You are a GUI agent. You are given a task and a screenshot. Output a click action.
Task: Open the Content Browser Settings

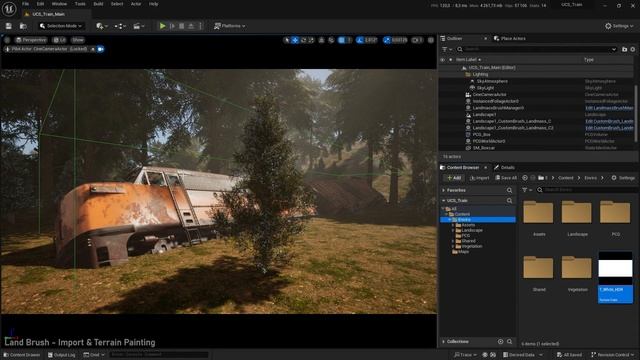623,178
